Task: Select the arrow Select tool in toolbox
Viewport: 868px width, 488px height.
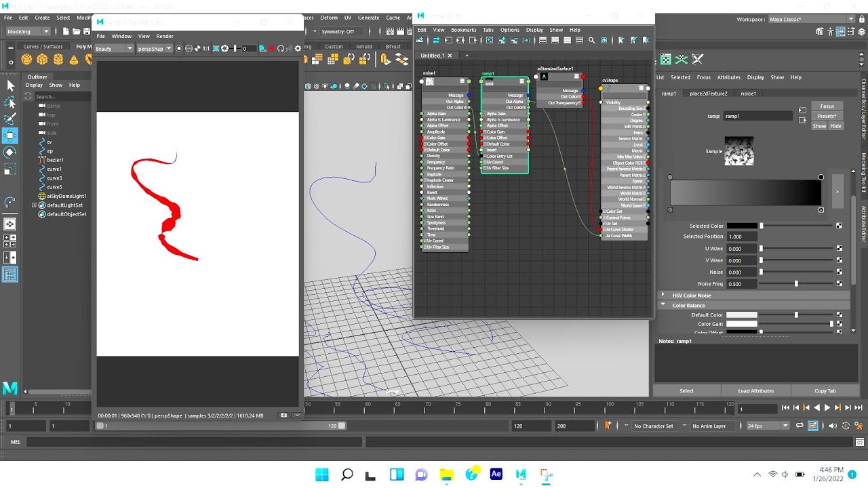Action: (x=10, y=85)
